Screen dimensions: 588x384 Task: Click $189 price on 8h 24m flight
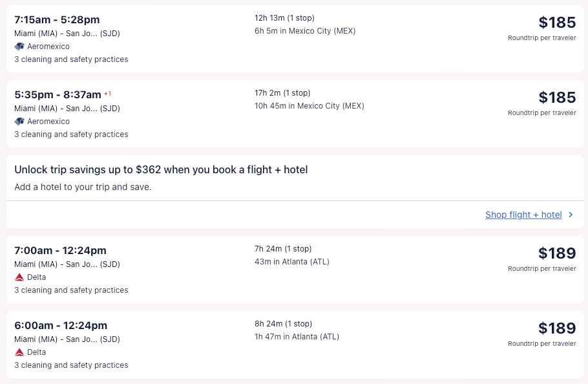pos(557,328)
